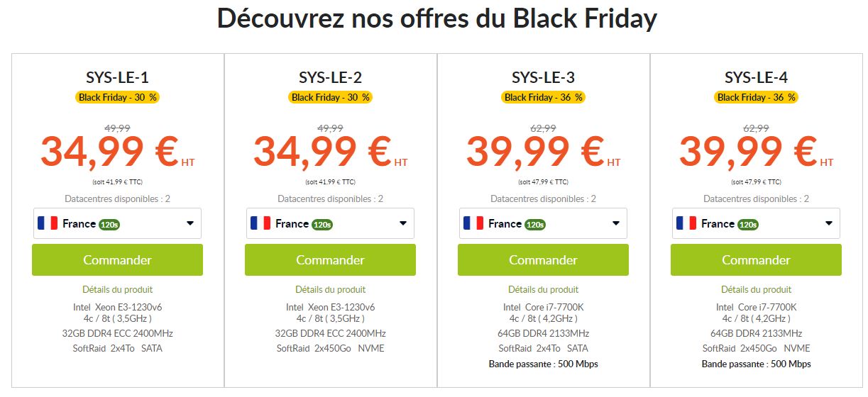
Task: Click the Black Friday -36% badge on SYS-LE-4
Action: pyautogui.click(x=757, y=97)
